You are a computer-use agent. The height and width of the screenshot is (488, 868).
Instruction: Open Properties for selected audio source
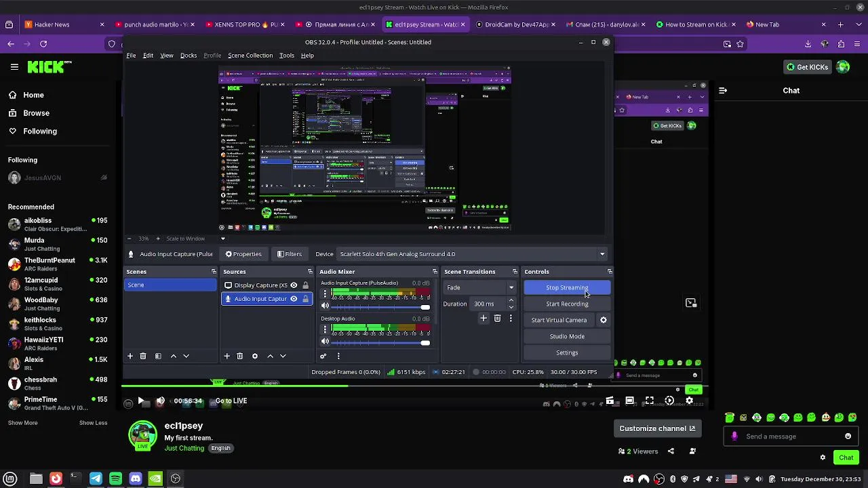pyautogui.click(x=243, y=254)
